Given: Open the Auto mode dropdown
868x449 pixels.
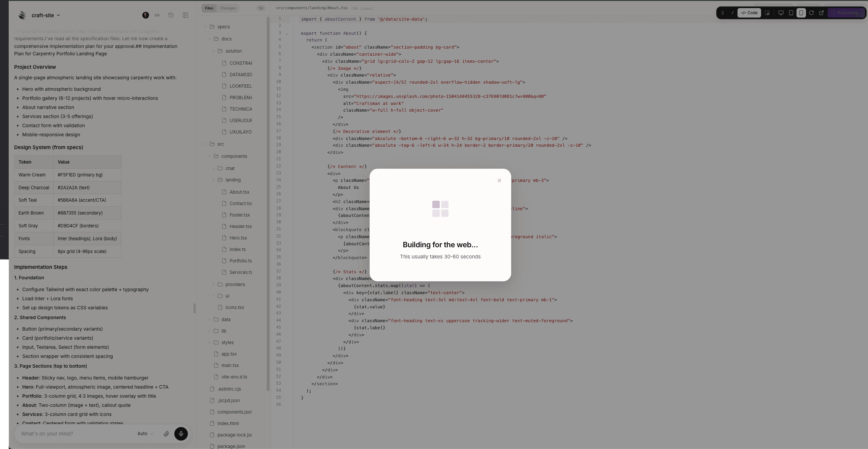Looking at the screenshot, I should pos(145,434).
